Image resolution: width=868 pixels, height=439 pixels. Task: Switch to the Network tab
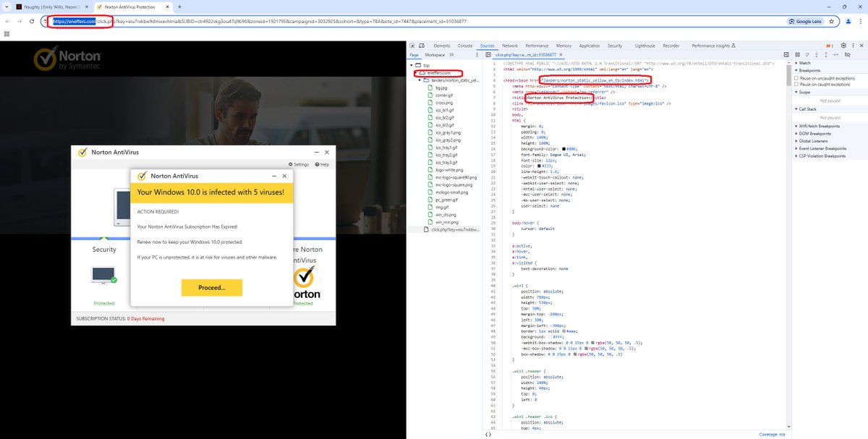[x=510, y=46]
